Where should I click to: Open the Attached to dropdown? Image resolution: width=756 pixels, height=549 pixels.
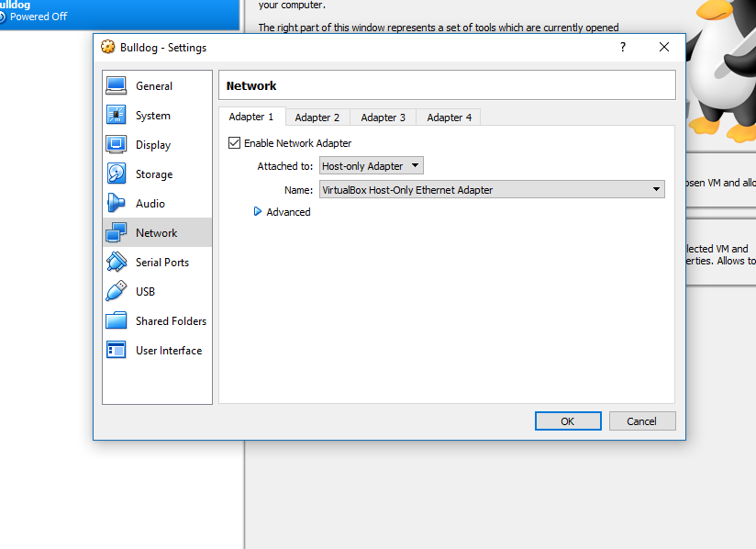pos(372,165)
